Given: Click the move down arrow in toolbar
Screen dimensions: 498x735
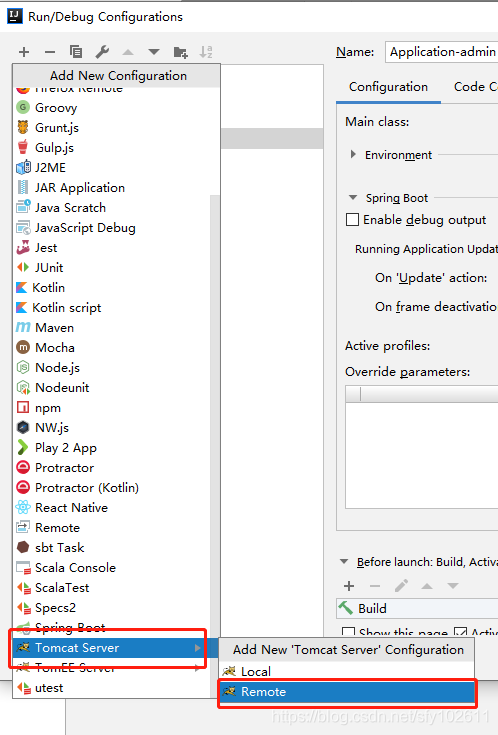Looking at the screenshot, I should [154, 52].
